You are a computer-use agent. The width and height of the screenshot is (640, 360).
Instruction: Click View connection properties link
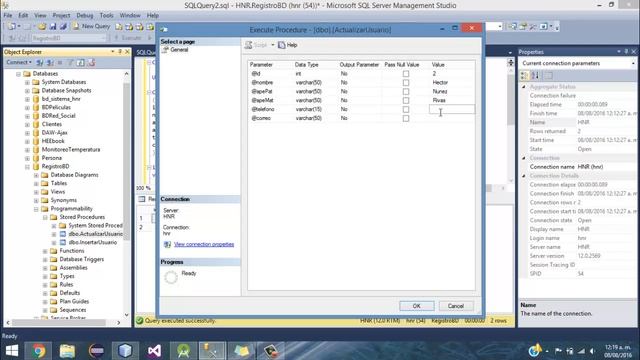(204, 244)
